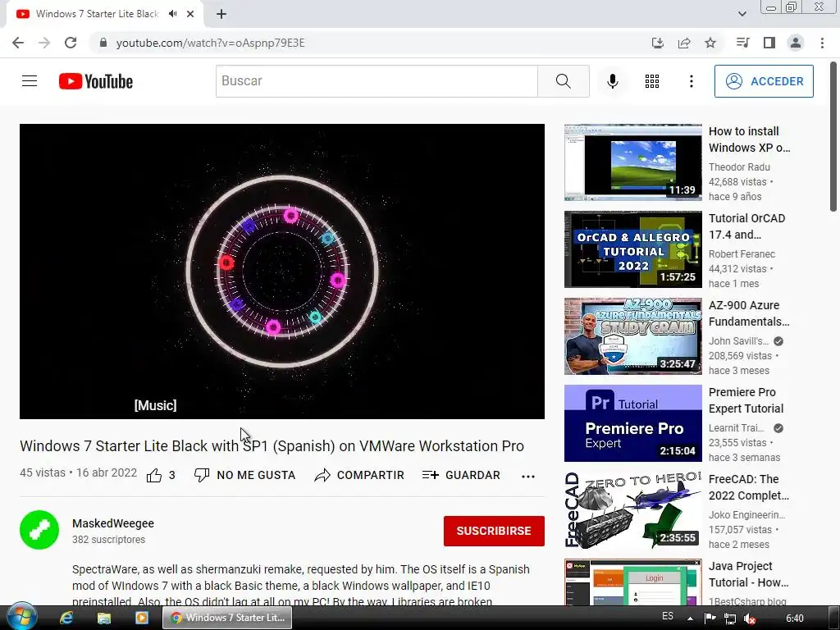View site info lock icon

103,43
